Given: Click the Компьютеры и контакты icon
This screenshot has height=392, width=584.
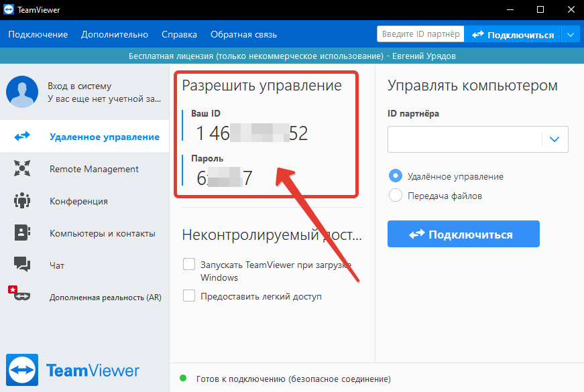Looking at the screenshot, I should 22,233.
